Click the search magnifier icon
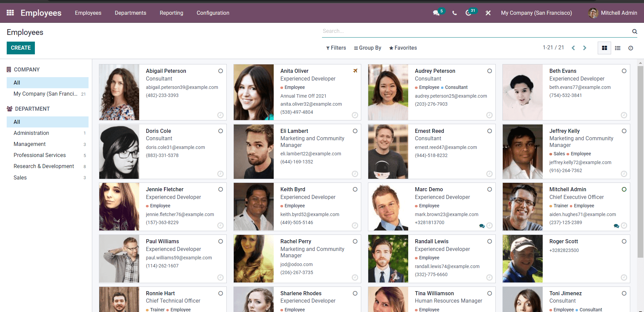Viewport: 644px width, 312px height. click(635, 31)
